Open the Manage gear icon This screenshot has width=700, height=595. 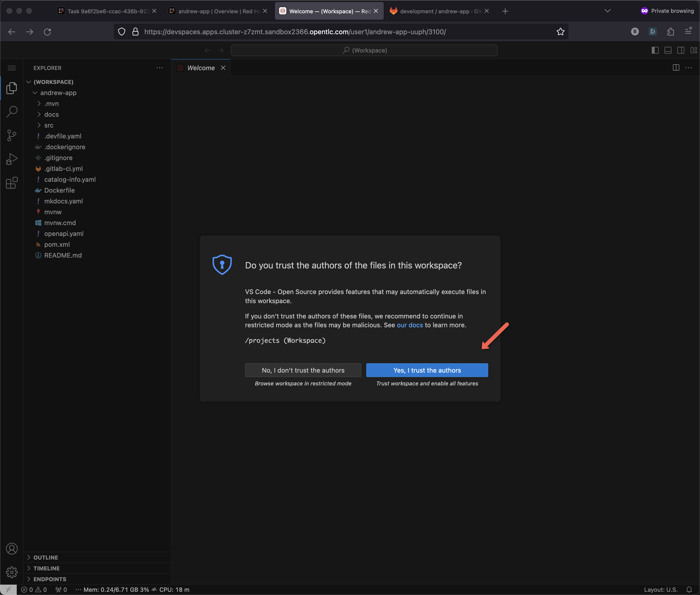[x=12, y=572]
